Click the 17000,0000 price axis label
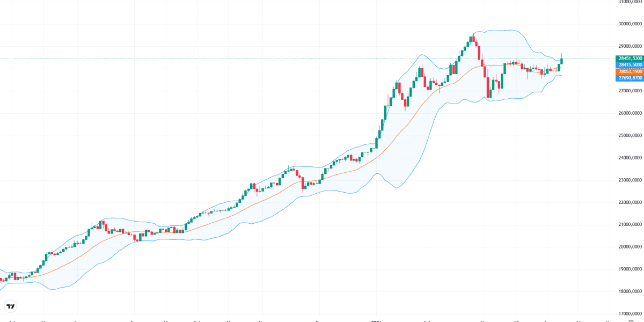Viewport: 644px width, 322px height. click(x=630, y=313)
